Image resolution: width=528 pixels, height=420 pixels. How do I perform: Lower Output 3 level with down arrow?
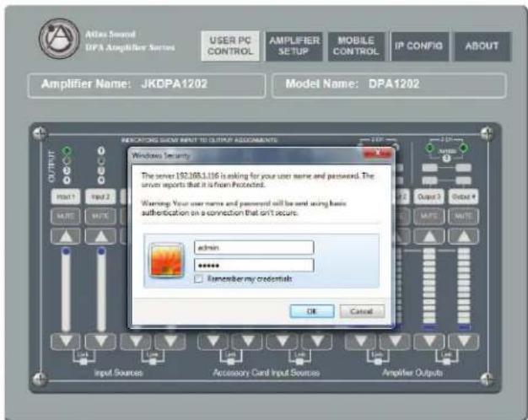429,342
